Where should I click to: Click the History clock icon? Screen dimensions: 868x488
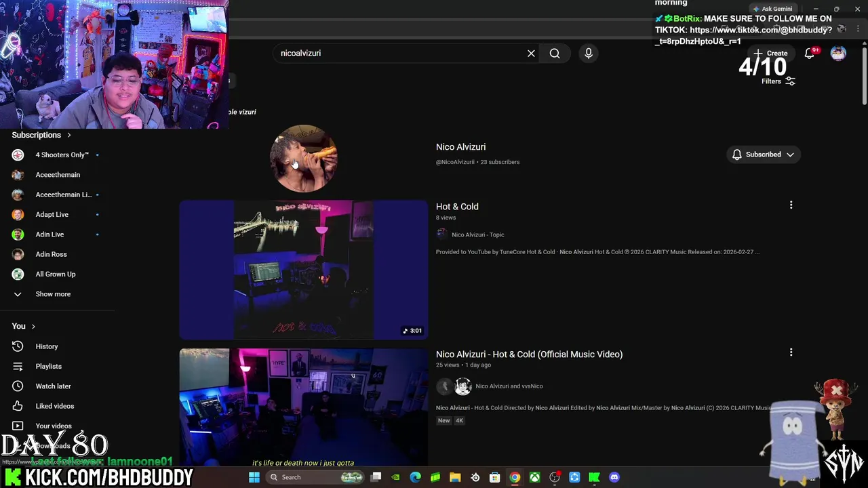click(18, 346)
